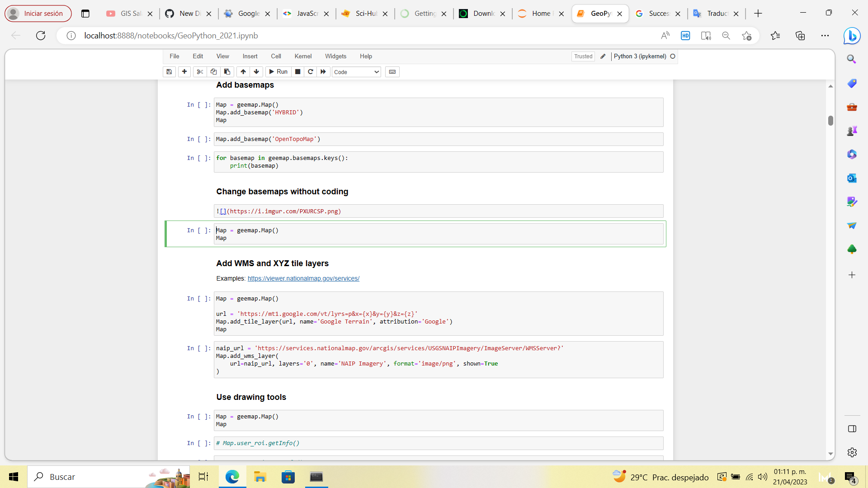Open the cell type dropdown showing Code
This screenshot has height=488, width=868.
tap(356, 71)
